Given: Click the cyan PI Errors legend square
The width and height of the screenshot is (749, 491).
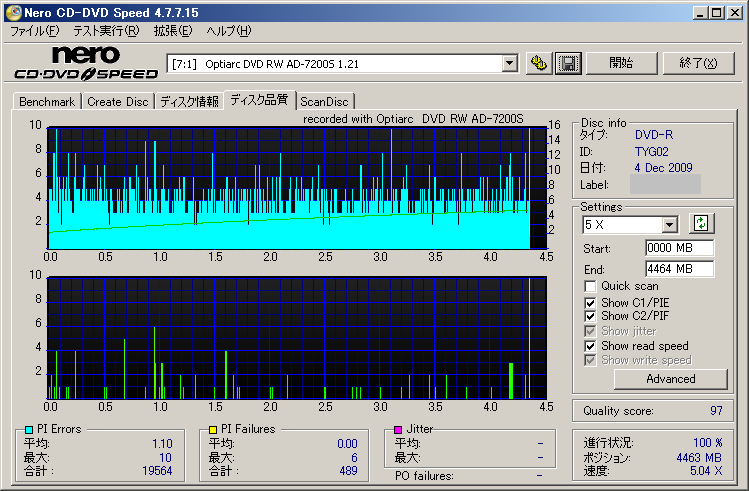Looking at the screenshot, I should tap(29, 430).
